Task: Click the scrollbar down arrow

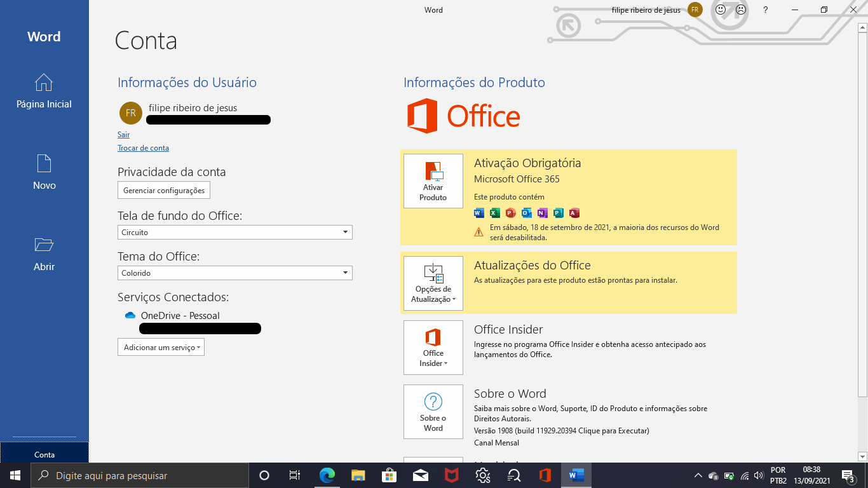Action: [x=862, y=456]
